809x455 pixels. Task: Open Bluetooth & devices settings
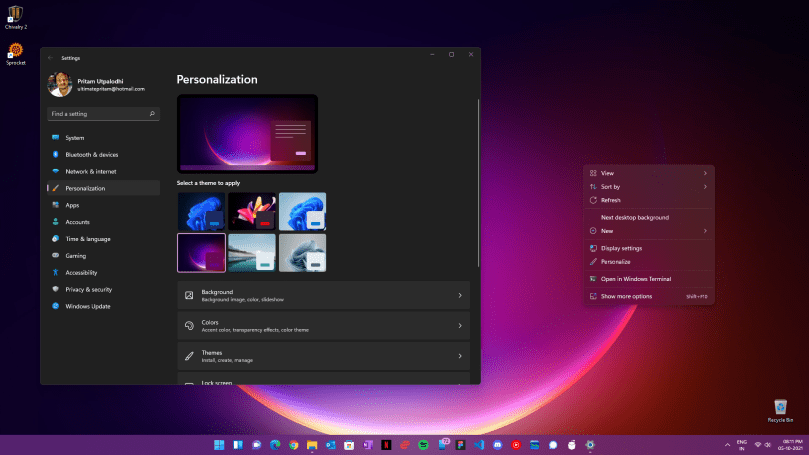pyautogui.click(x=91, y=155)
